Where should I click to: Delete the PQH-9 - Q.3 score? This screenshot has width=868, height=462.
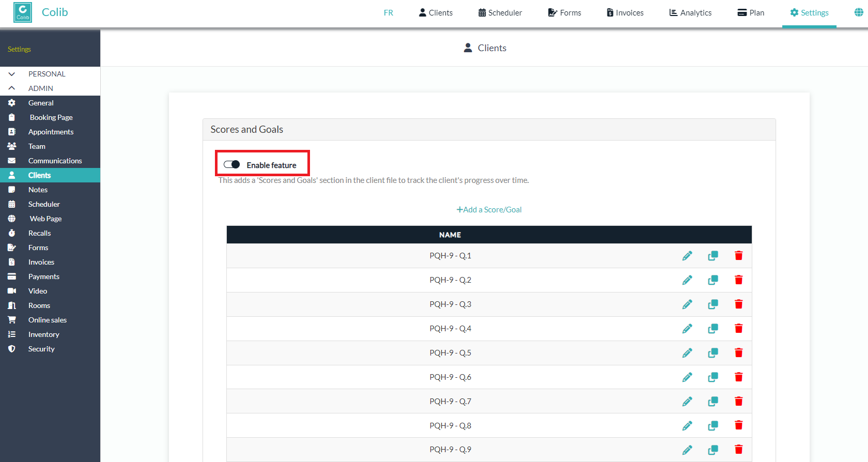[739, 304]
